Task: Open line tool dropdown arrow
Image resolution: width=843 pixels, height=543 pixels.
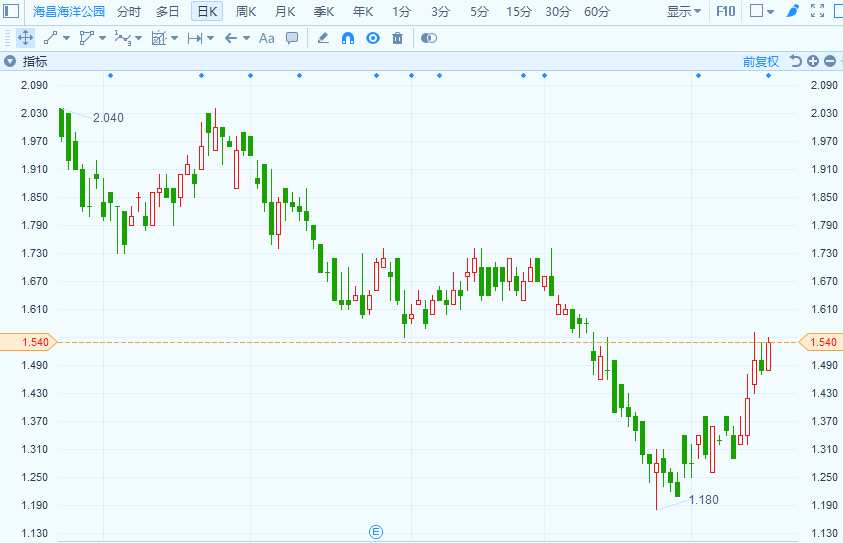Action: 66,38
